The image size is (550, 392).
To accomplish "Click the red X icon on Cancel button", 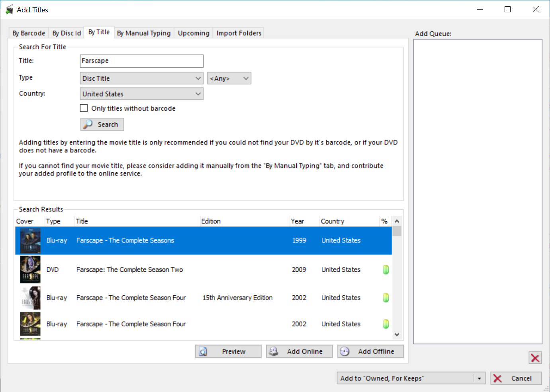I will tap(497, 378).
